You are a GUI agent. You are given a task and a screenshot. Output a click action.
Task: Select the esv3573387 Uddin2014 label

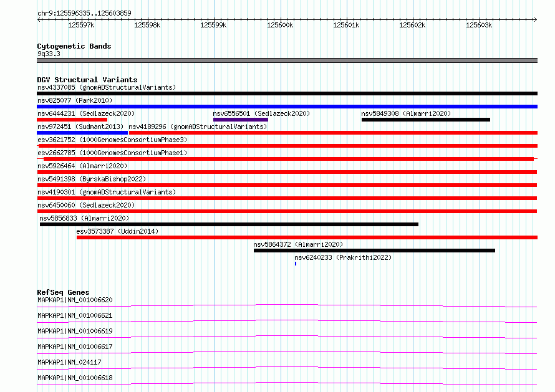pos(117,231)
